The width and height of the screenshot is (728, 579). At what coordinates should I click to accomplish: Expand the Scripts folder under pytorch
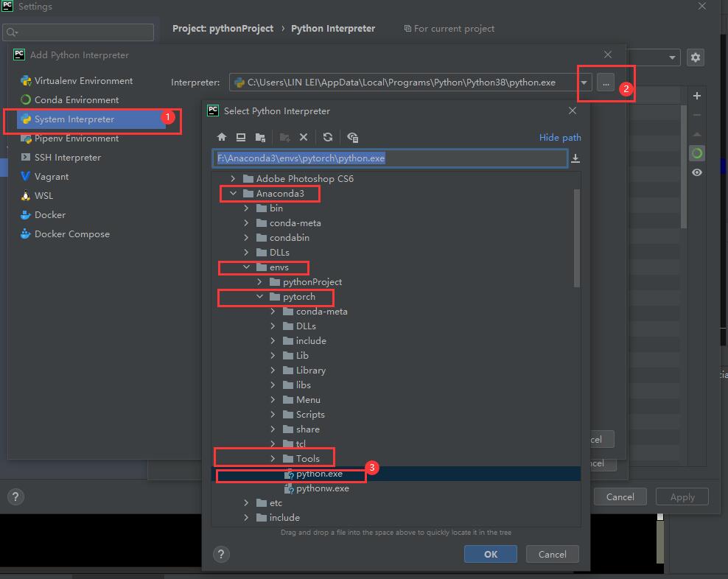[x=273, y=415]
